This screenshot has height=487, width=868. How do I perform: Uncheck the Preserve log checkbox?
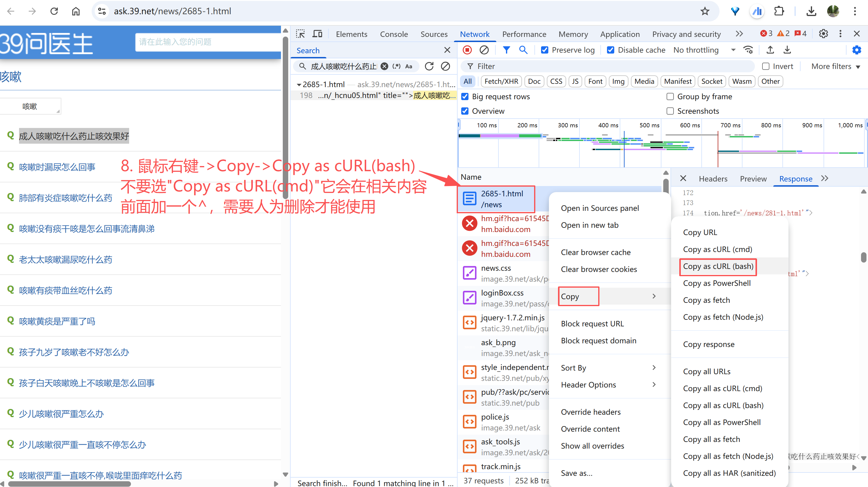point(544,50)
